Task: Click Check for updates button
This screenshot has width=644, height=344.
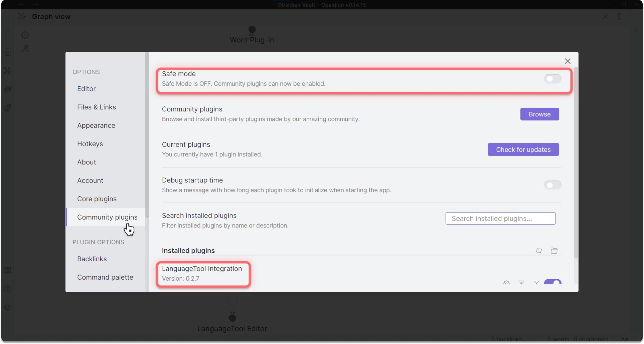Action: coord(523,149)
